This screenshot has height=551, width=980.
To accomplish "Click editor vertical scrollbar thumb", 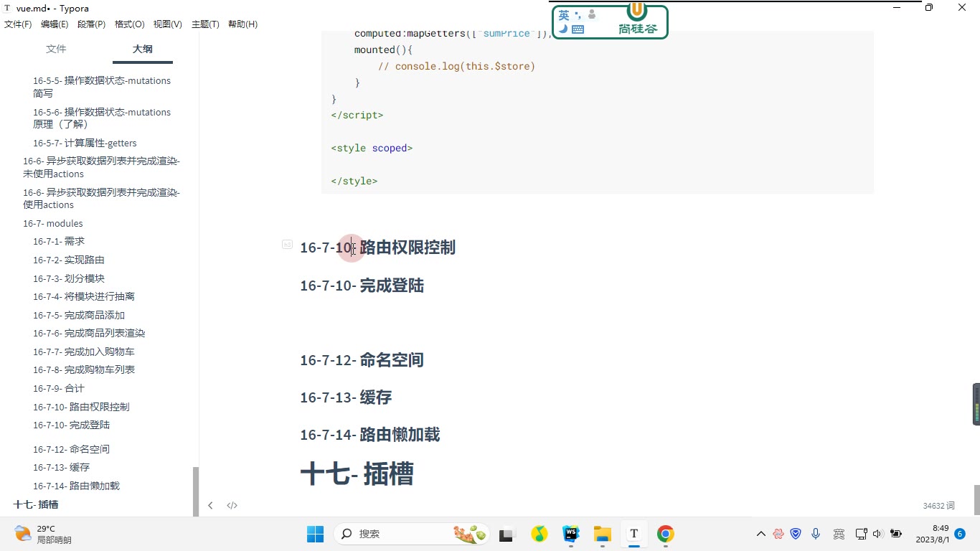I will point(976,499).
